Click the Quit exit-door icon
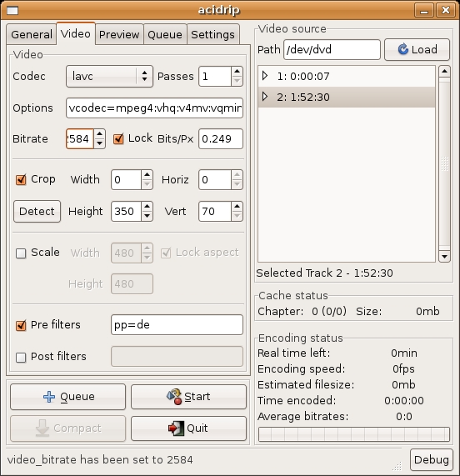Image resolution: width=460 pixels, height=476 pixels. click(x=176, y=428)
